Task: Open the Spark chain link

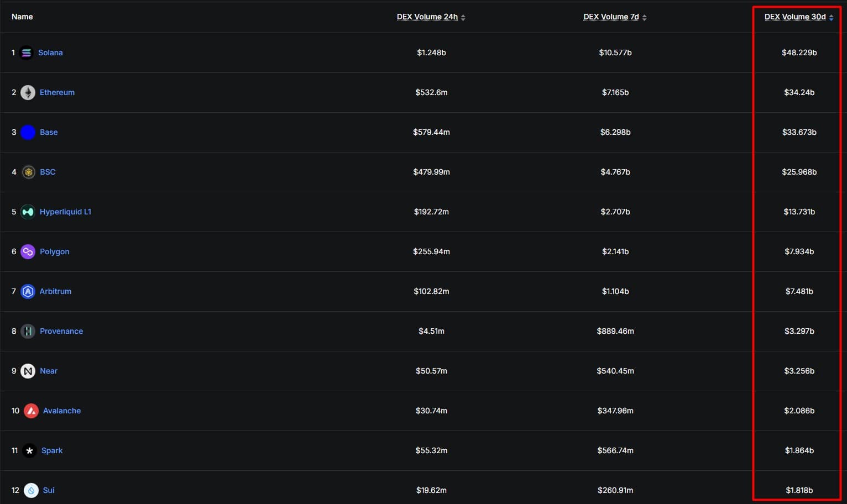Action: 52,450
